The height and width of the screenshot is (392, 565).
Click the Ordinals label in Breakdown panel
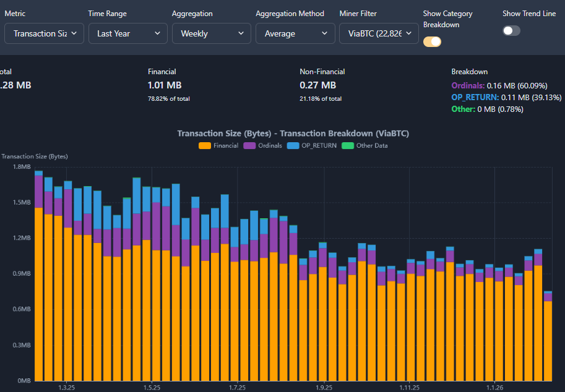[x=468, y=86]
